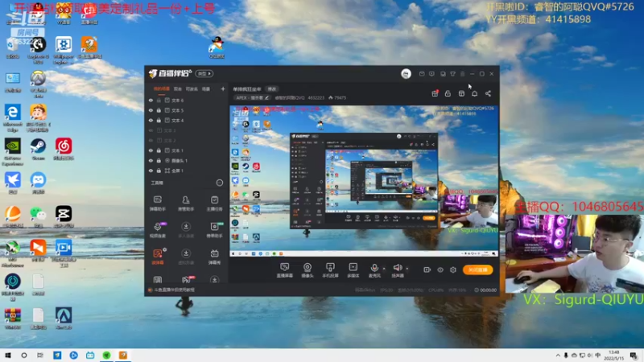Open the user avatar in title bar
644x362 pixels.
(x=406, y=73)
